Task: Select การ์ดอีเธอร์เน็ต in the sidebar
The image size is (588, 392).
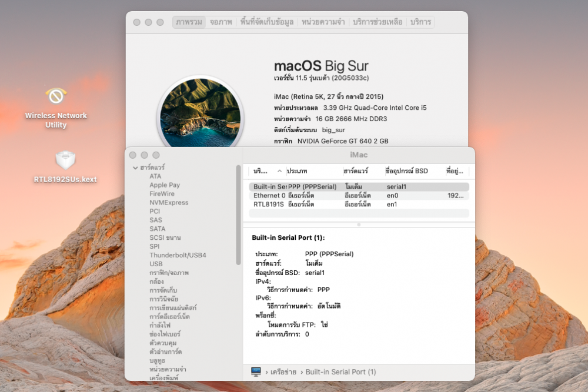Action: 169,317
